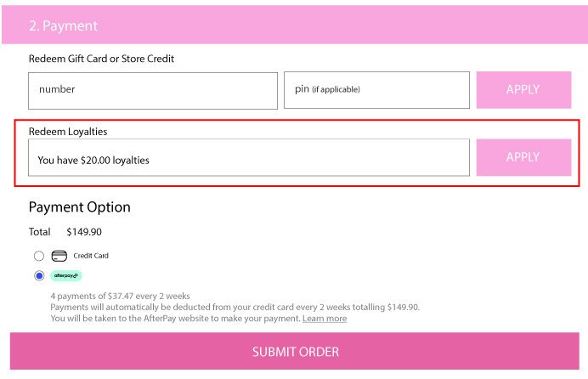Click the 4 payments of $37.47 text
Image resolution: width=588 pixels, height=379 pixels.
tap(120, 296)
